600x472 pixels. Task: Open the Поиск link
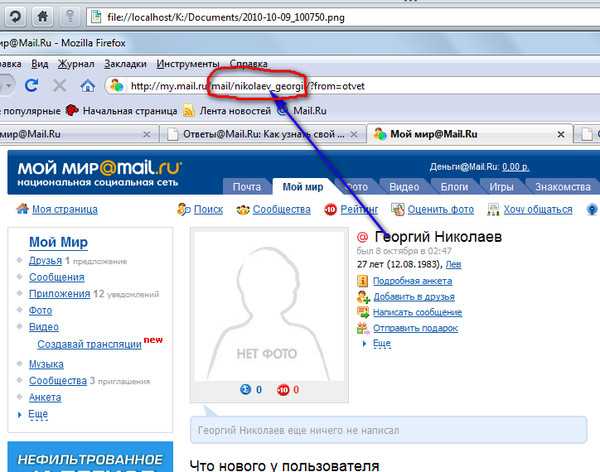click(x=208, y=209)
